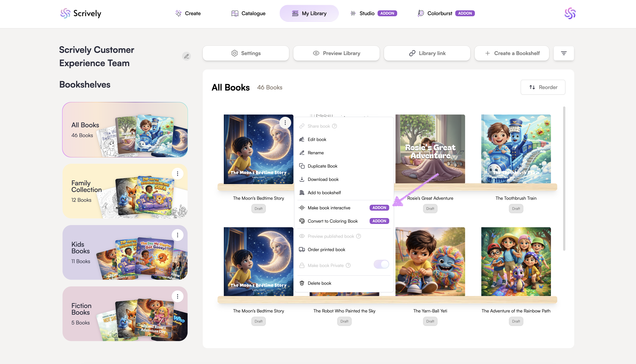
Task: Choose Convert to Coloring Book option
Action: point(332,221)
